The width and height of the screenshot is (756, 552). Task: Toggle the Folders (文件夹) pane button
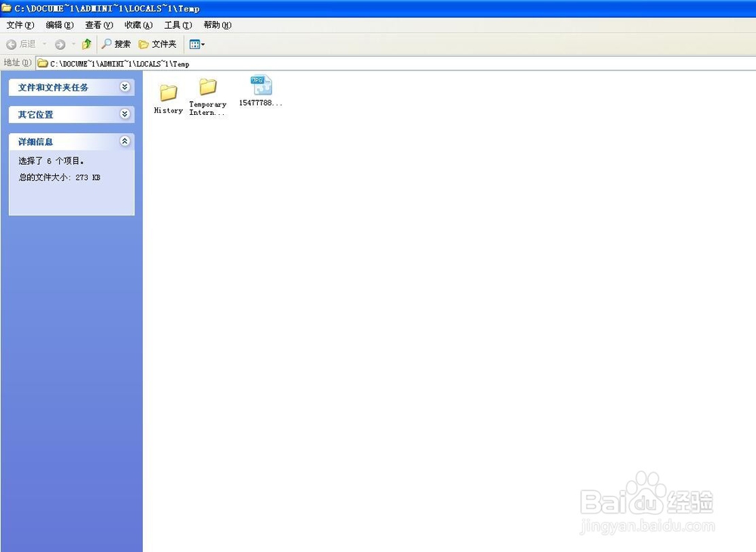tap(157, 45)
